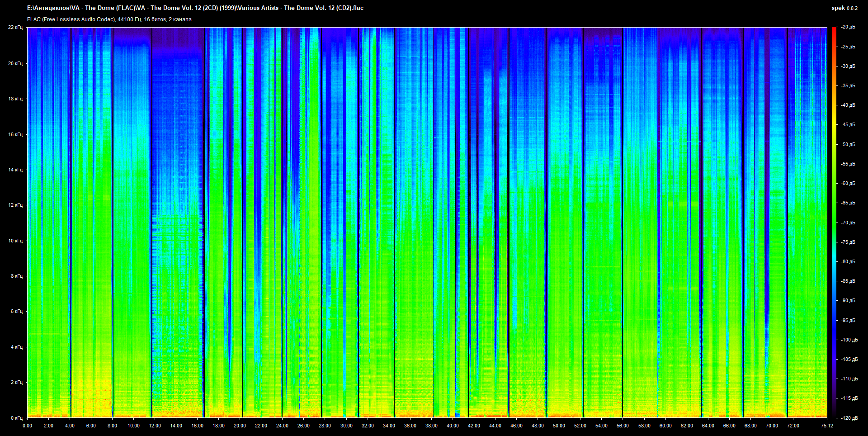Select the 16 кГц frequency axis label

click(15, 134)
